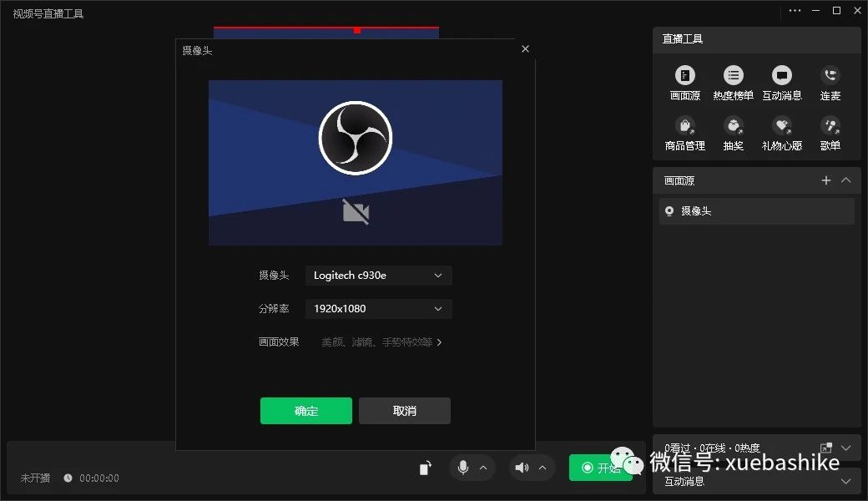868x501 pixels.
Task: Open the 抽奖 lottery icon
Action: pyautogui.click(x=734, y=125)
